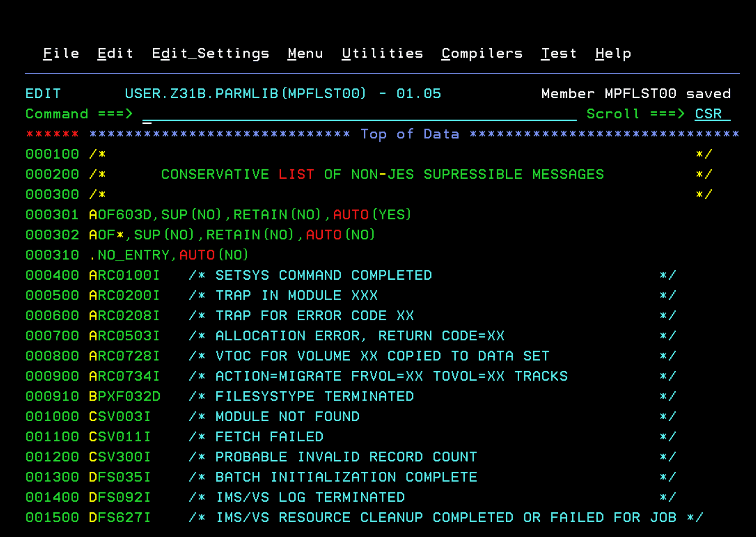Screen dimensions: 756x537
Task: Click the BPXF032D message ID
Action: (x=124, y=396)
